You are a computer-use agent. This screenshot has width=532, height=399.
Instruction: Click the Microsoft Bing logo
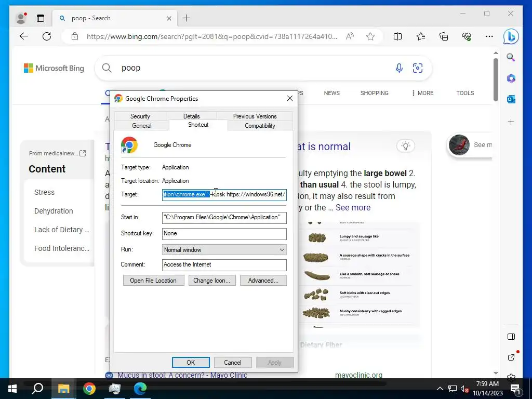pyautogui.click(x=54, y=68)
